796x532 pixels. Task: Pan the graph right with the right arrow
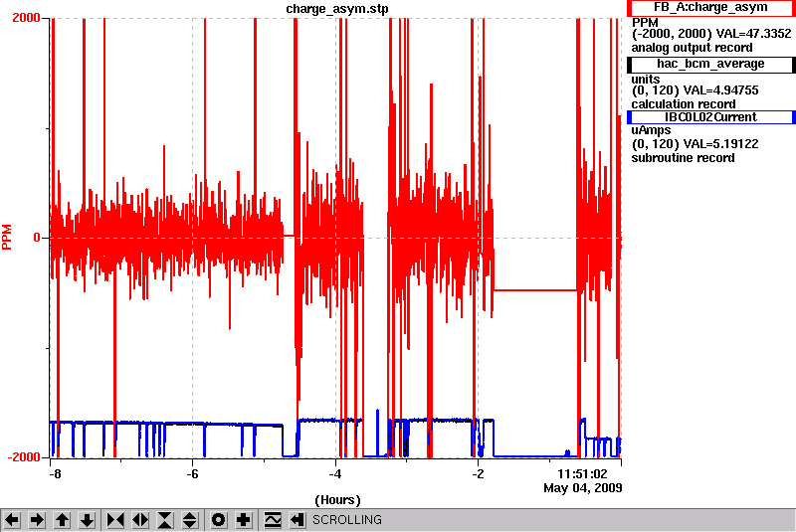click(x=37, y=520)
